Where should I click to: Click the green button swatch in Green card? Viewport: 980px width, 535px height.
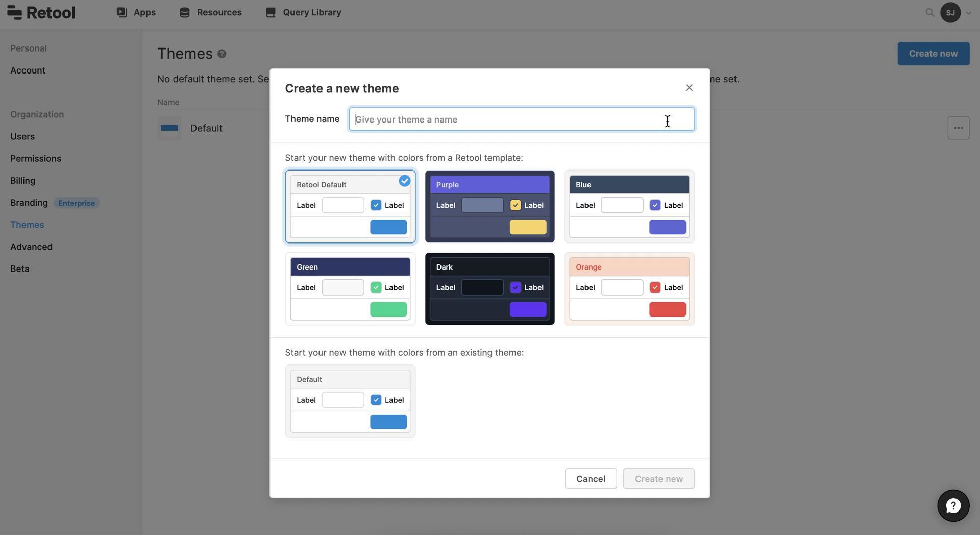(388, 309)
